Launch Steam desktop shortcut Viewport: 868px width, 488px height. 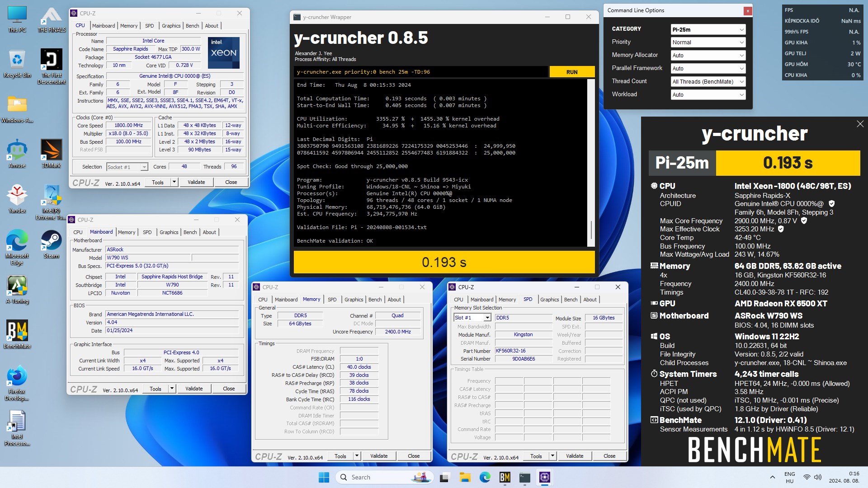[51, 244]
